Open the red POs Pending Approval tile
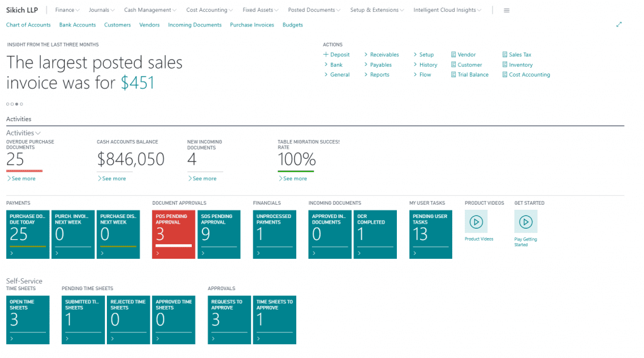The height and width of the screenshot is (358, 644). pos(173,234)
